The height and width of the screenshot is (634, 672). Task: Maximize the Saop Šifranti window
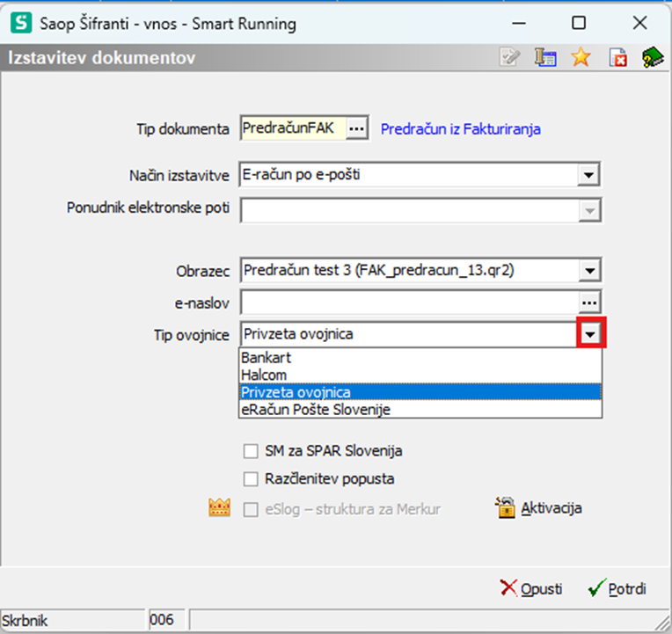[x=579, y=23]
